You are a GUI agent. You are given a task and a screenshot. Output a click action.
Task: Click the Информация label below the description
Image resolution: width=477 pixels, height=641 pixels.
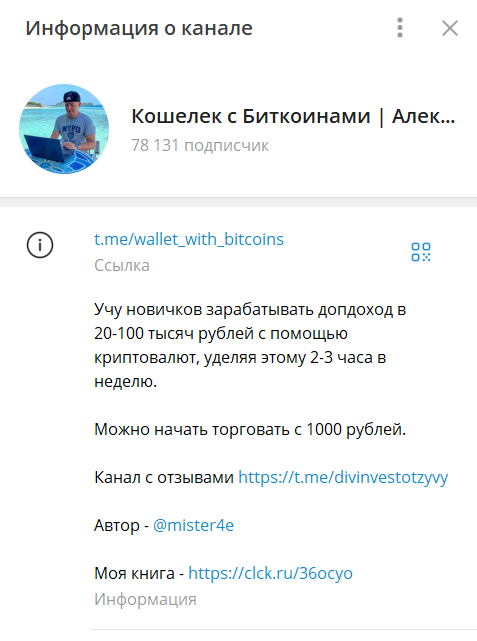point(145,600)
